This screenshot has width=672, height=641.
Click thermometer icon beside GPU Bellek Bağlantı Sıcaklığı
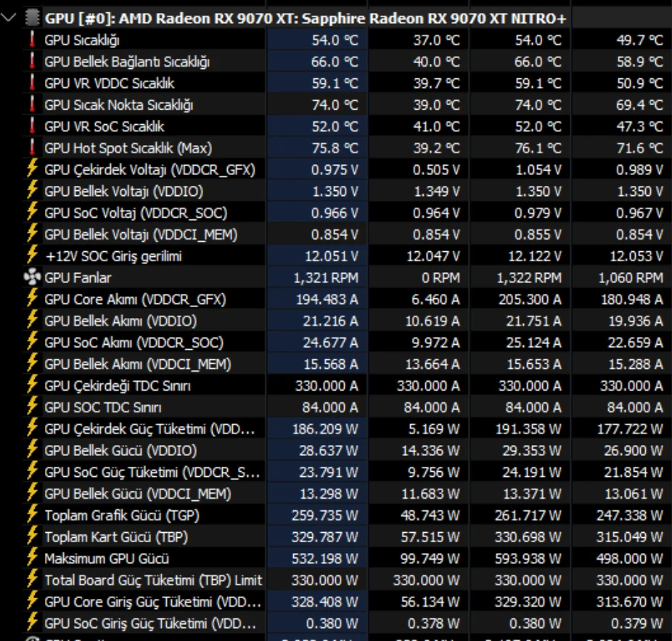(32, 61)
